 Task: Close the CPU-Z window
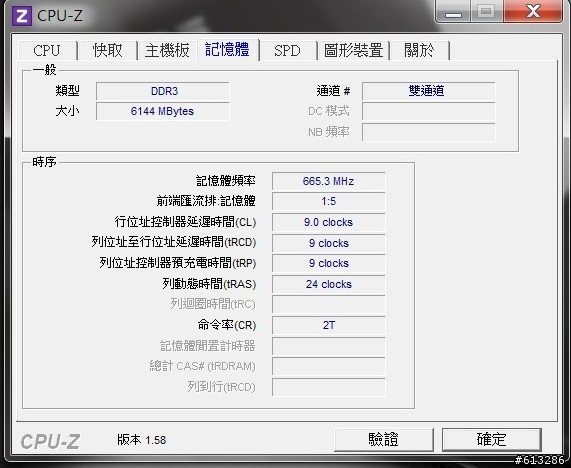533,12
